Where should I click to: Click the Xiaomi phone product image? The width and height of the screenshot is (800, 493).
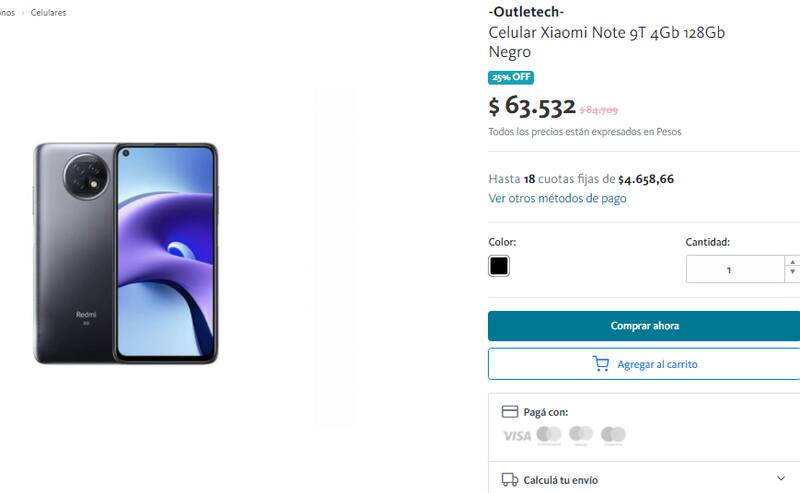click(126, 253)
